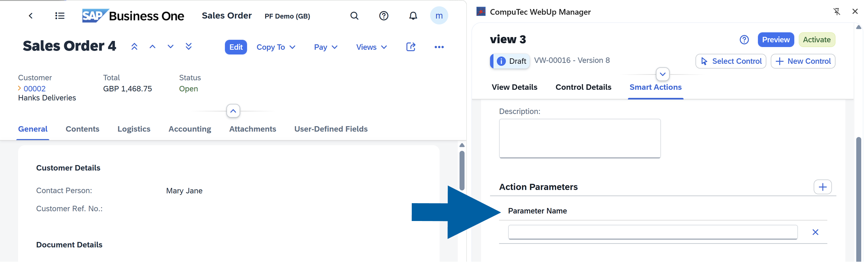Click the Select Control button

point(731,61)
